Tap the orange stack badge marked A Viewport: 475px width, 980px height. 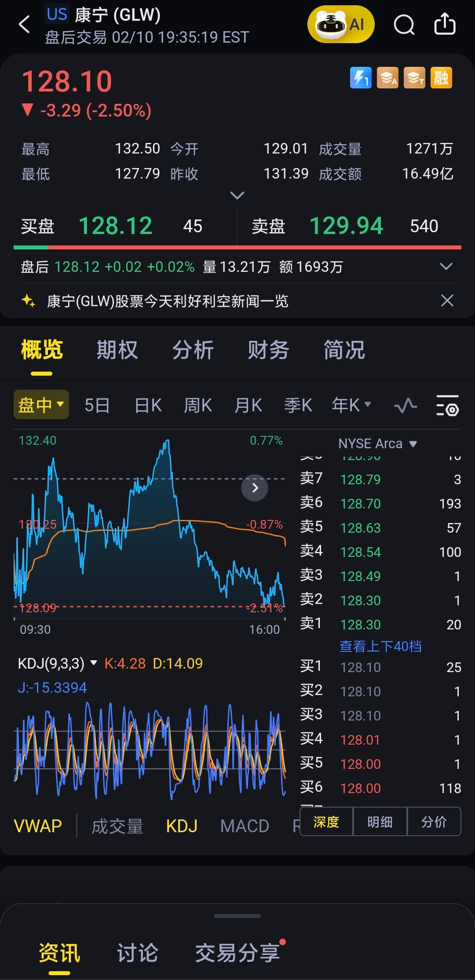387,78
